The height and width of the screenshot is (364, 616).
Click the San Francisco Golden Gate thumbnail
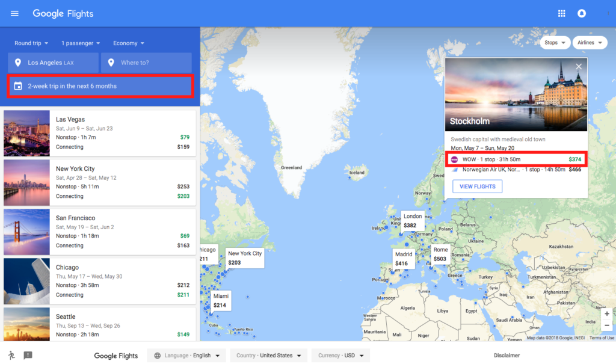coord(26,232)
